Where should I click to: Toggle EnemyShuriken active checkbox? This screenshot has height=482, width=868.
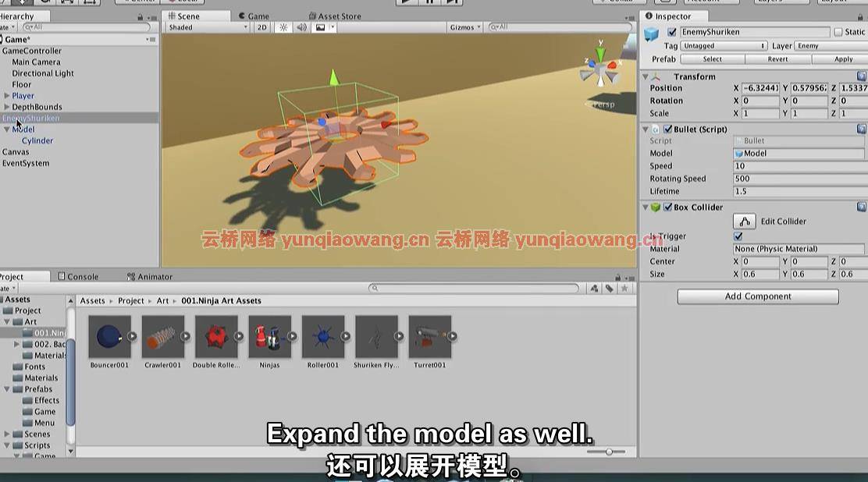pos(671,32)
